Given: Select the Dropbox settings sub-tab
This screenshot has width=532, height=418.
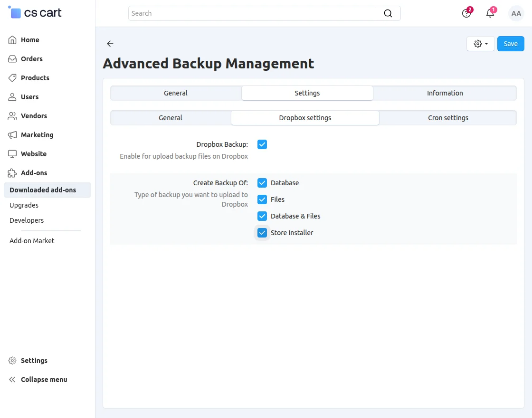Looking at the screenshot, I should (305, 118).
